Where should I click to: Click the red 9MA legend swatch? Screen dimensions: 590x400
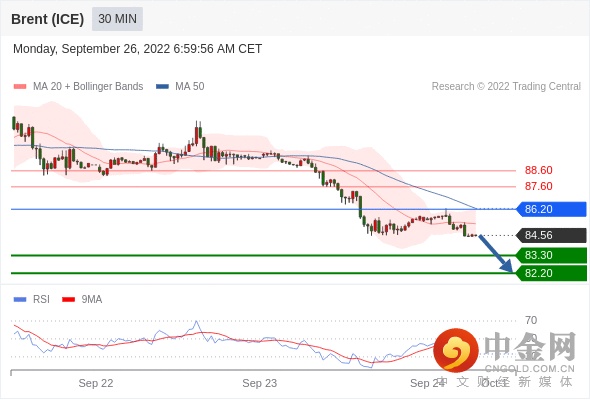click(x=68, y=300)
